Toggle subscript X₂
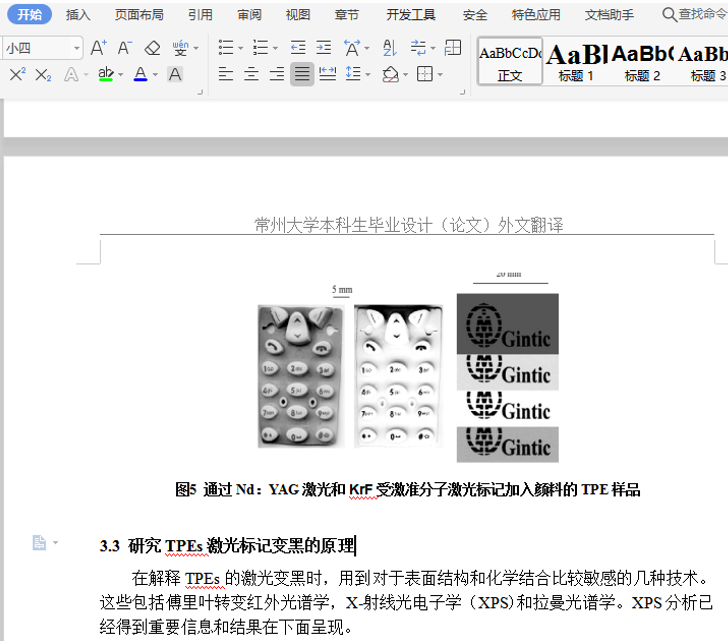728x641 pixels. point(43,74)
